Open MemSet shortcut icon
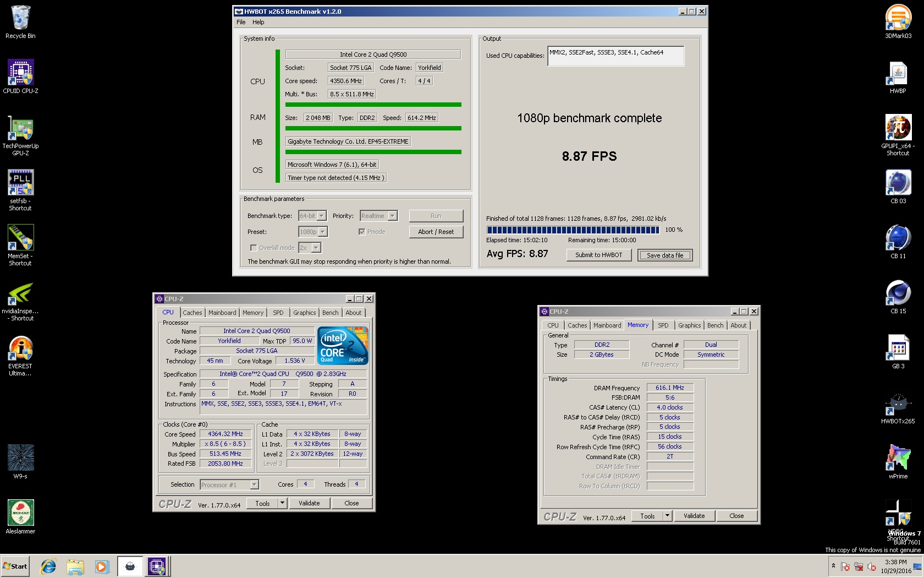 [x=20, y=246]
